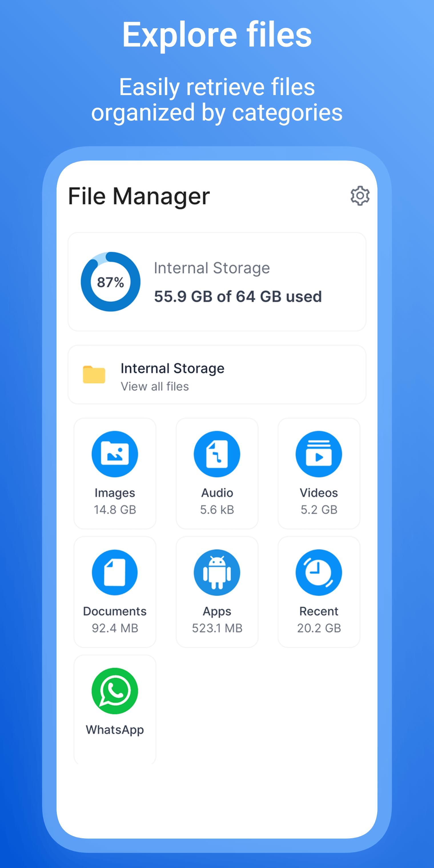Tap the Videos 5.2 GB size text
Image resolution: width=434 pixels, height=868 pixels.
click(319, 509)
